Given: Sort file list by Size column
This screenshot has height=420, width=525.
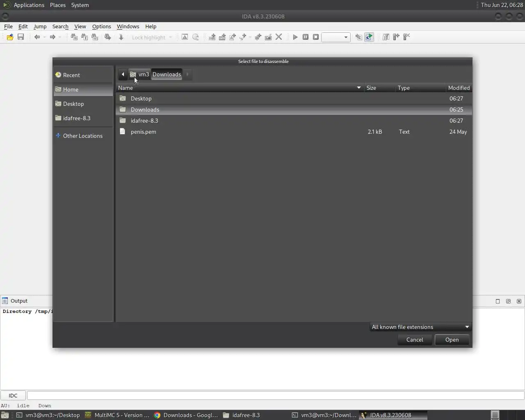Looking at the screenshot, I should click(379, 88).
